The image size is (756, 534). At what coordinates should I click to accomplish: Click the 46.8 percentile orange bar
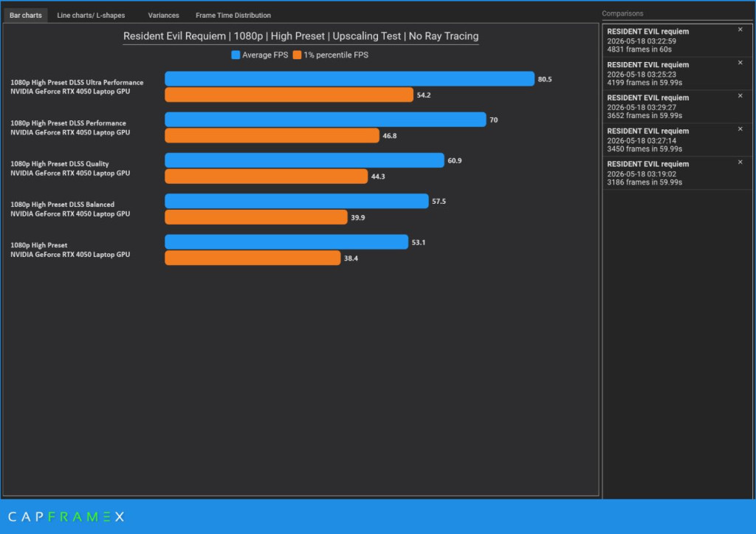(272, 136)
